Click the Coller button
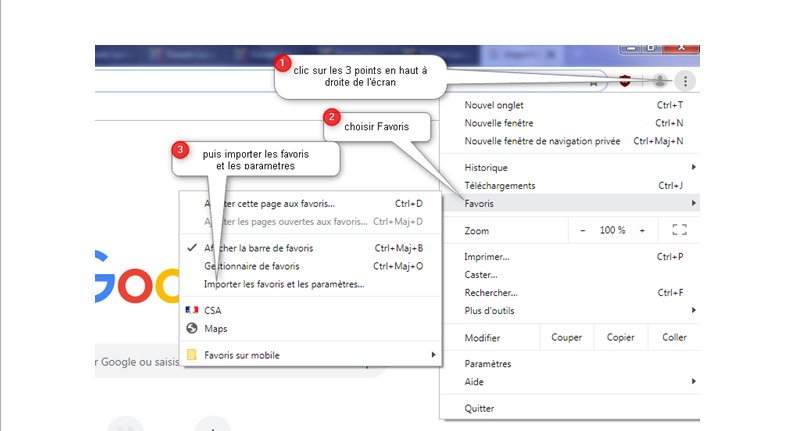The image size is (792, 431). (x=674, y=338)
